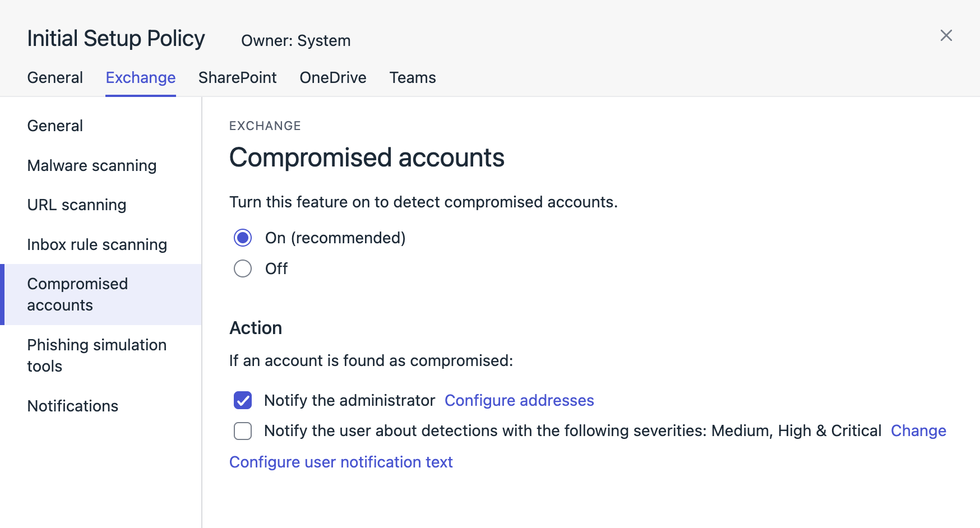Select the On (recommended) radio button

point(243,238)
